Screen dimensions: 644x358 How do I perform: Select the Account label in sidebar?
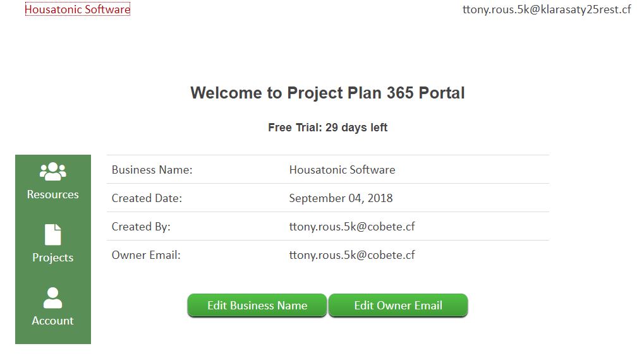[x=52, y=321]
